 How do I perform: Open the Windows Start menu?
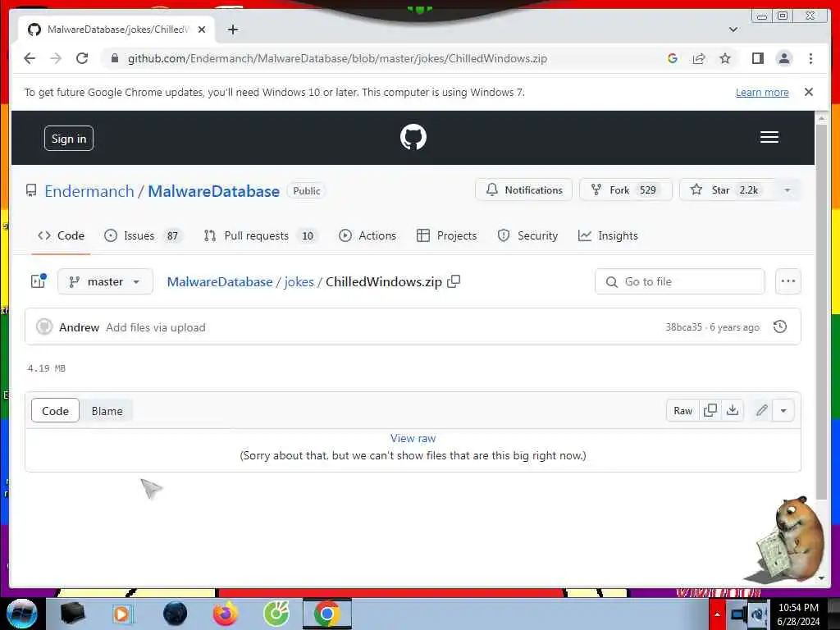tap(21, 614)
